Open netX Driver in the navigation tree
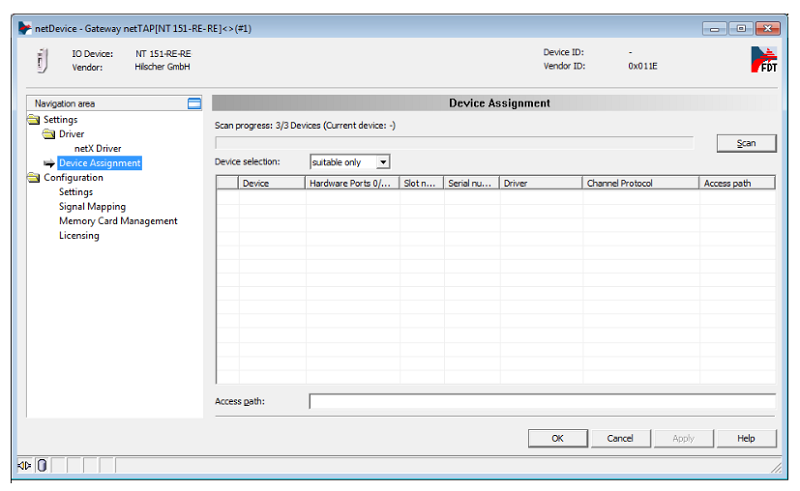Screen dimensions: 800x491 point(98,149)
